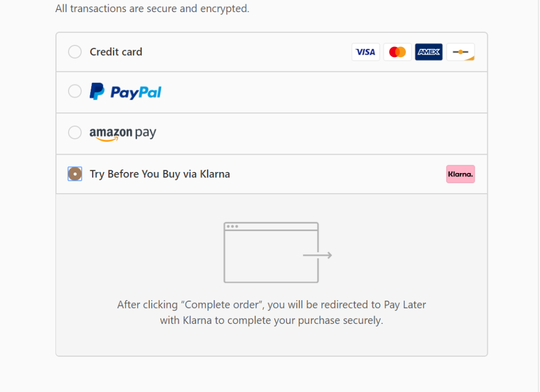Click the pink Klarna badge

coord(460,174)
